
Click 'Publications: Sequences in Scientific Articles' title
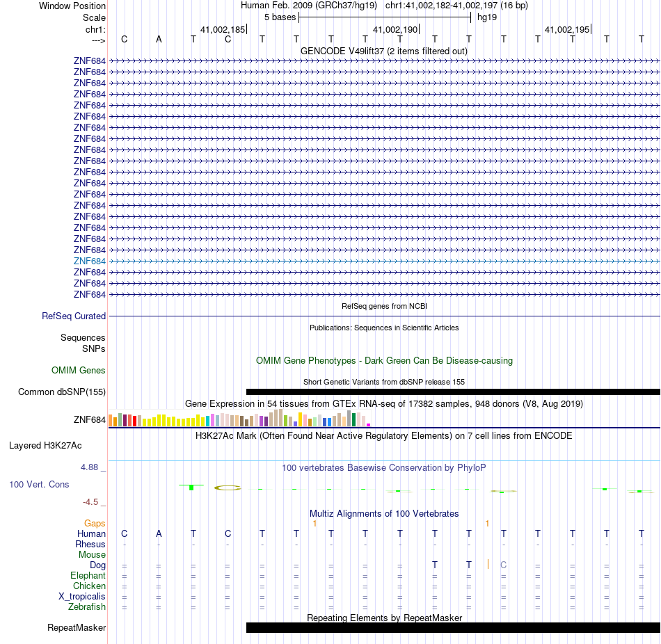384,328
